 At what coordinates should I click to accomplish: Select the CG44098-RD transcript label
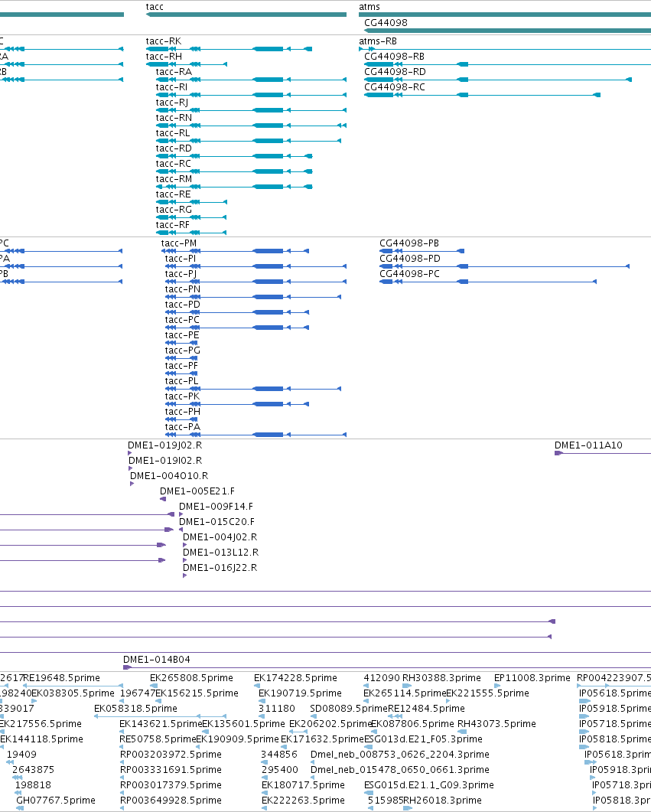(395, 71)
